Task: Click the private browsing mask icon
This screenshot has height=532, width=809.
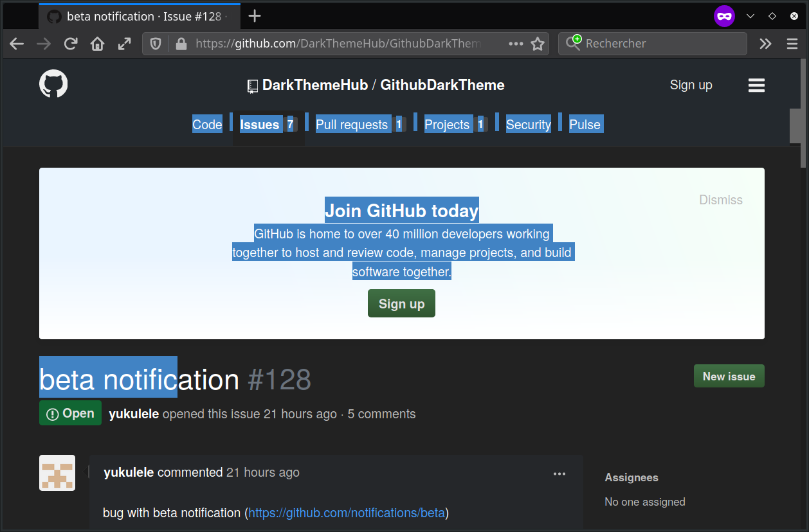Action: point(724,16)
